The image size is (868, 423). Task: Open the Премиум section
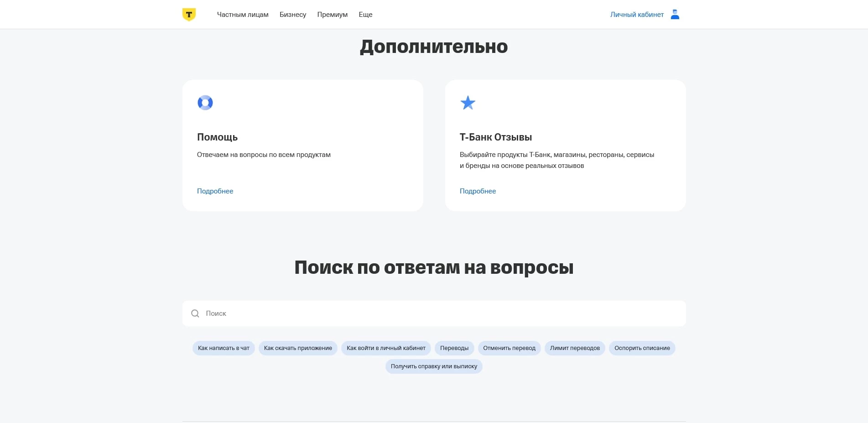(x=332, y=14)
